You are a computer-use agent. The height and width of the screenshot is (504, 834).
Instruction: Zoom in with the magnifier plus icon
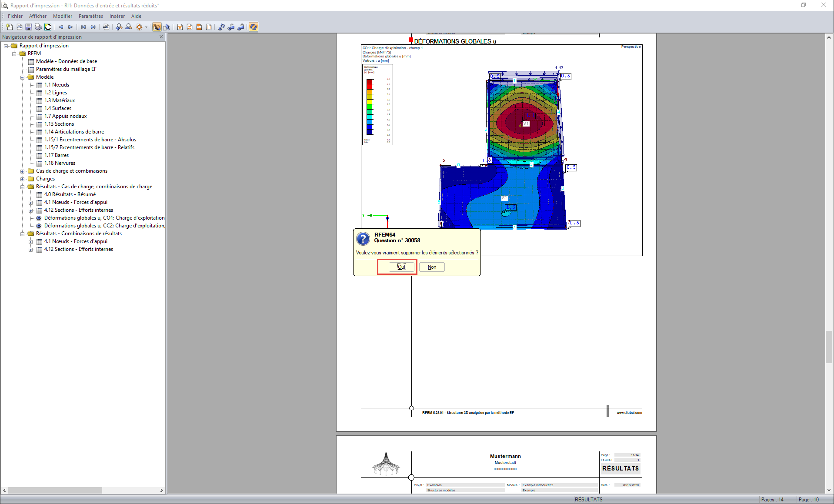[x=119, y=27]
